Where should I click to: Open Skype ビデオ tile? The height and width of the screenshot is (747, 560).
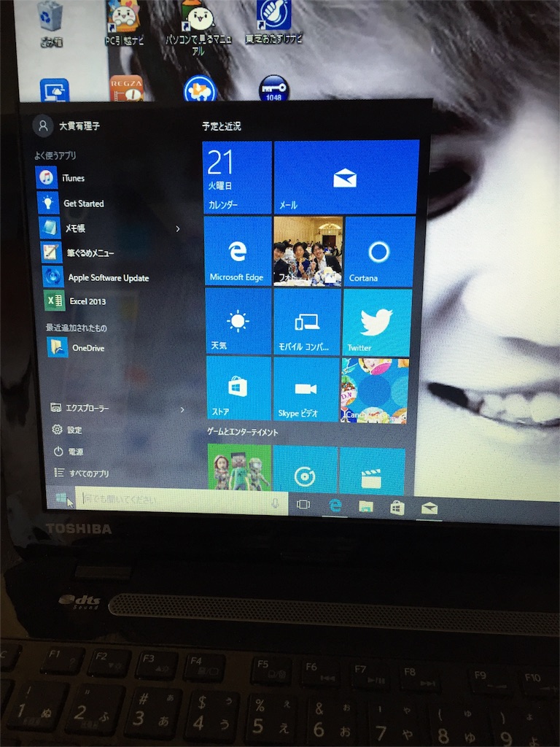306,390
